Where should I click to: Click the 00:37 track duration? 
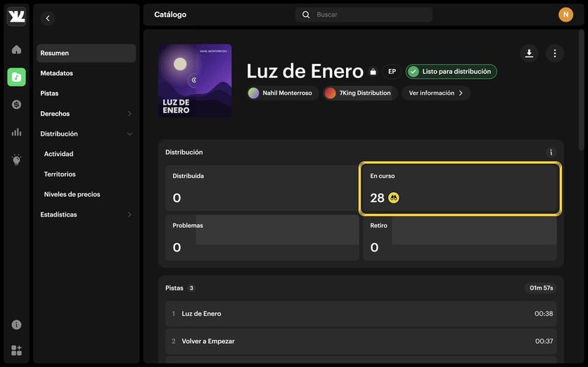click(544, 342)
